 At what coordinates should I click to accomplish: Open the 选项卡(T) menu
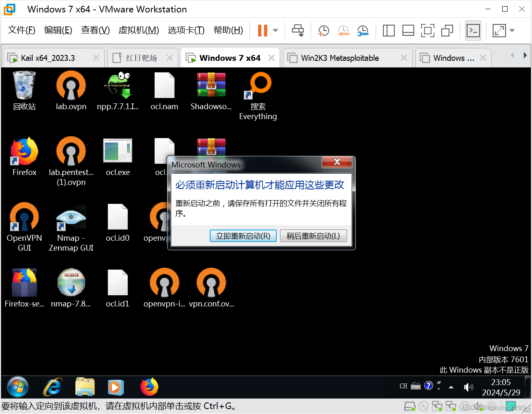(x=186, y=30)
